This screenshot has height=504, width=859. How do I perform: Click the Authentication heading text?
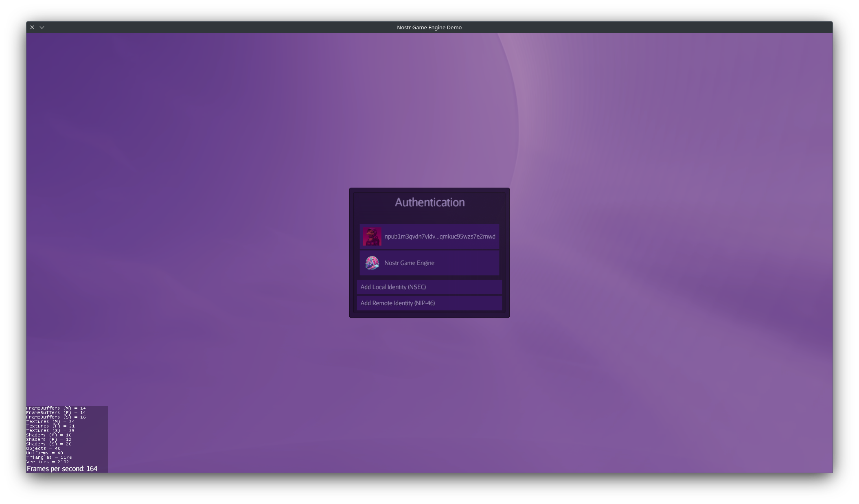429,202
